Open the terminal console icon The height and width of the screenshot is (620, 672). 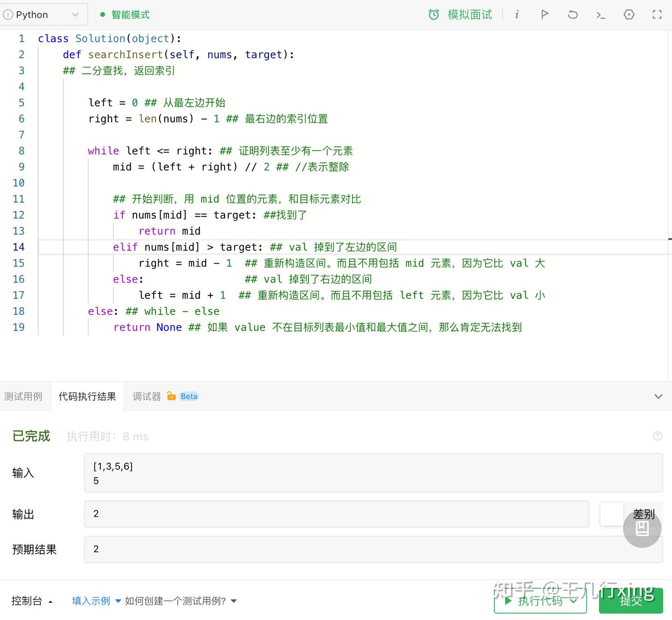(601, 14)
